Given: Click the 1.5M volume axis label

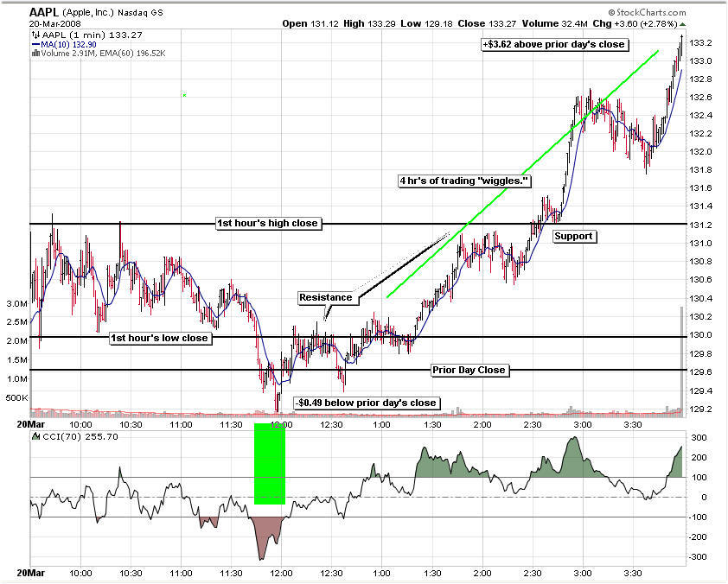Looking at the screenshot, I should (16, 360).
